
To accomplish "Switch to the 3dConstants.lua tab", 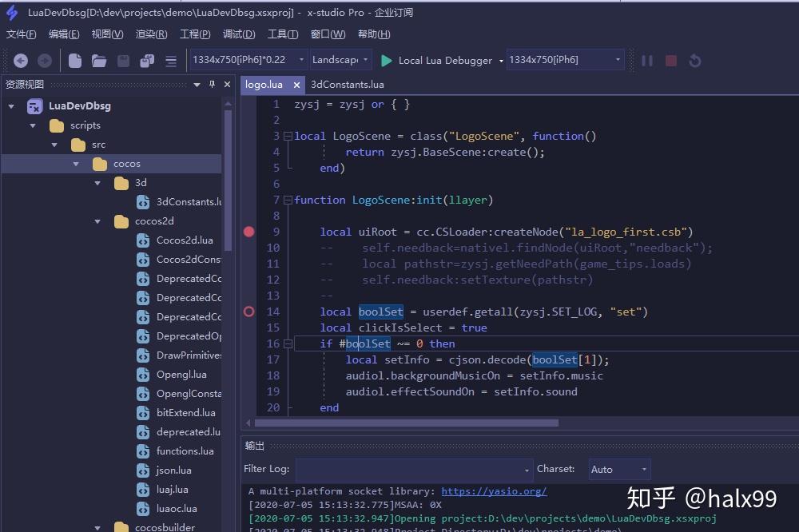I will 348,84.
